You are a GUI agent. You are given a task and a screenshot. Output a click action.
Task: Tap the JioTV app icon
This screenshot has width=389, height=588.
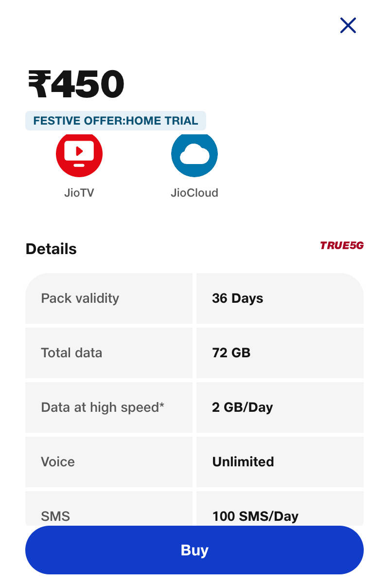(79, 154)
